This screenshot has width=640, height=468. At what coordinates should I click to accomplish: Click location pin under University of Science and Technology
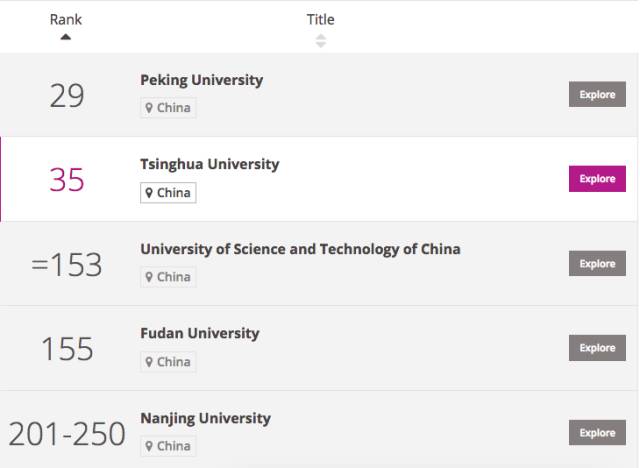[x=149, y=277]
